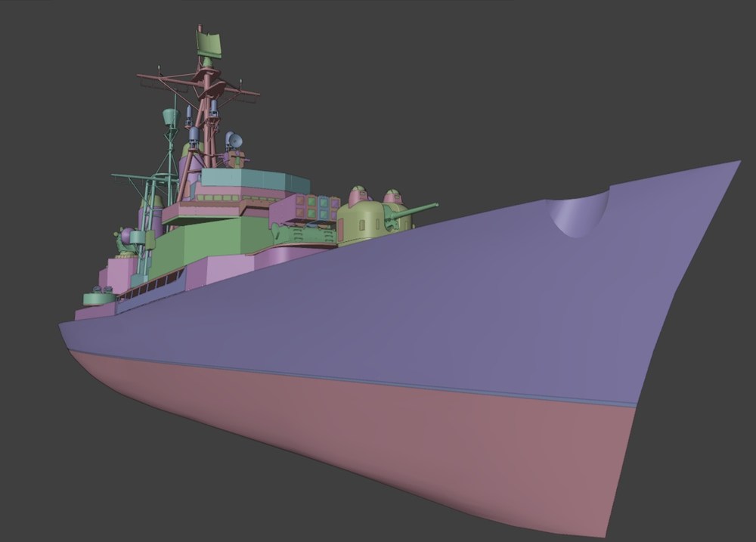Select the teal cylindrical mount at the stern
Screen dimensions: 756x542
coord(99,299)
